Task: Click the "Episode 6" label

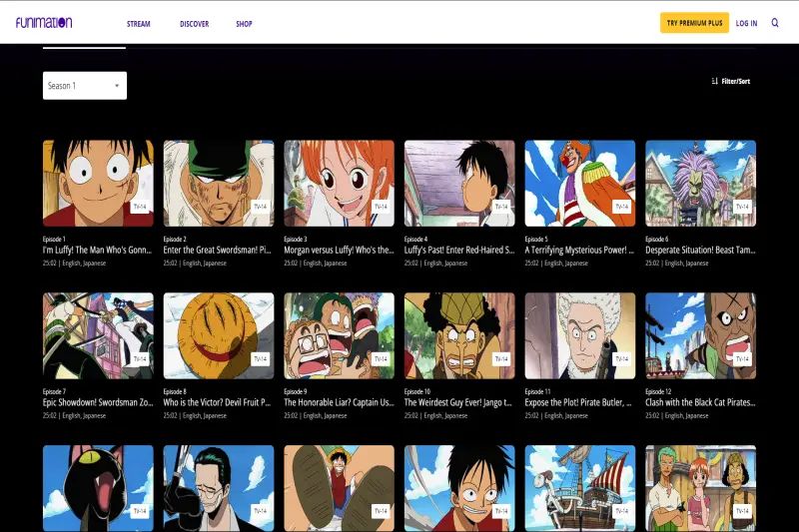Action: pyautogui.click(x=656, y=239)
